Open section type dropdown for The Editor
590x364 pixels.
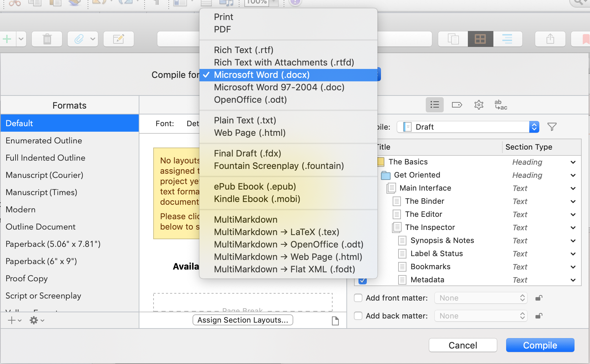[573, 215]
